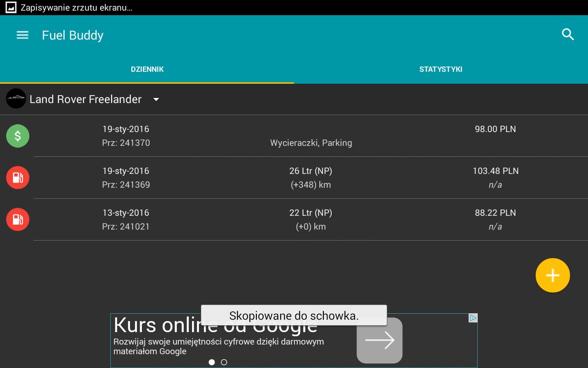Switch to the STATYSTYKI tab
The height and width of the screenshot is (368, 588).
tap(441, 69)
